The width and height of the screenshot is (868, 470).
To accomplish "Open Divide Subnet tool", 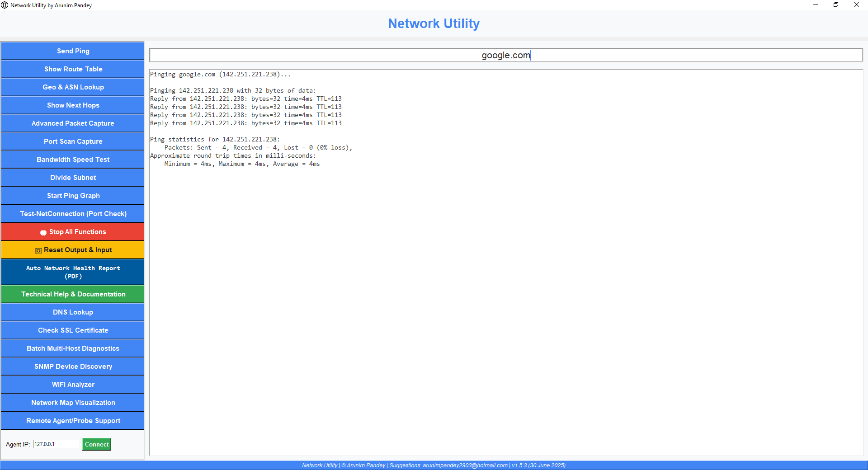I will click(72, 177).
